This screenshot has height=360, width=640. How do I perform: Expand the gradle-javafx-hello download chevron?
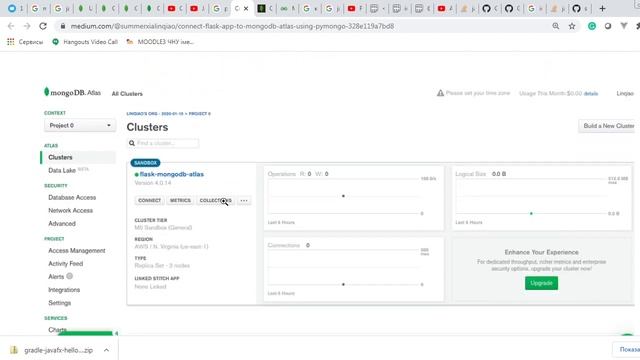pyautogui.click(x=106, y=350)
